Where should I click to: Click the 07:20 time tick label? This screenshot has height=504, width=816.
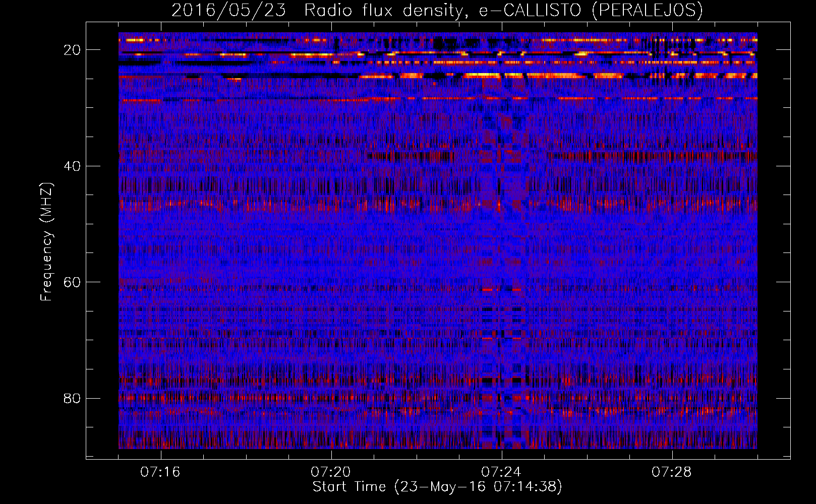coord(331,472)
